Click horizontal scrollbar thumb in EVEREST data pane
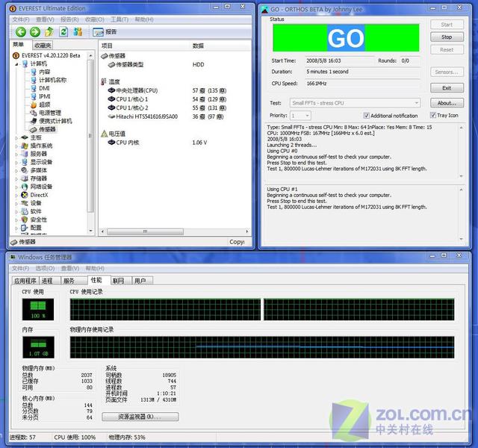Screen dimensions: 478x448 tap(145, 231)
